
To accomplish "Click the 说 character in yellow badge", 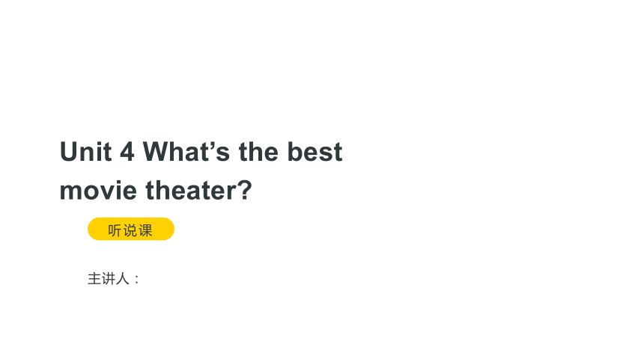I will coord(130,230).
